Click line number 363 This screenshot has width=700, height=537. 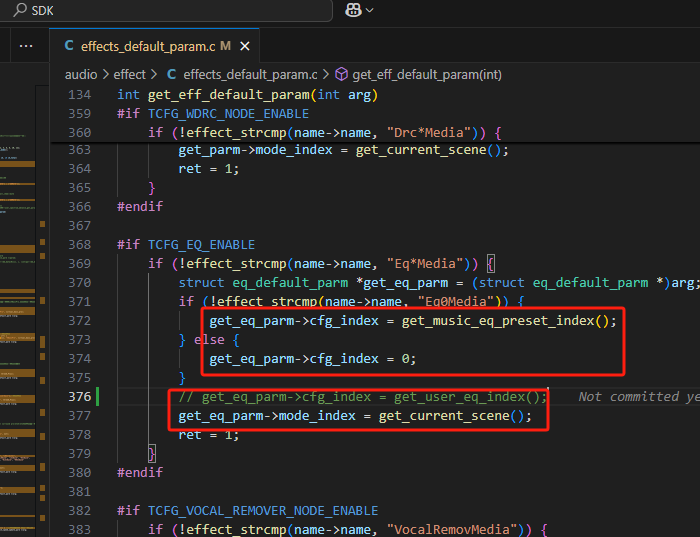79,150
